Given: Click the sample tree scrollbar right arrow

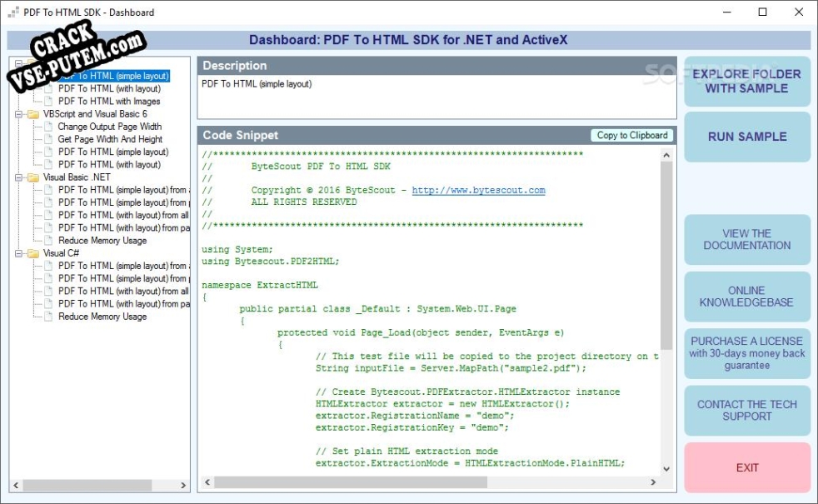Looking at the screenshot, I should tap(183, 486).
